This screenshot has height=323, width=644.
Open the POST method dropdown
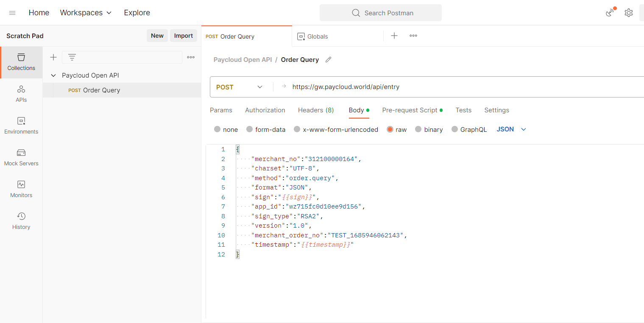(x=240, y=87)
